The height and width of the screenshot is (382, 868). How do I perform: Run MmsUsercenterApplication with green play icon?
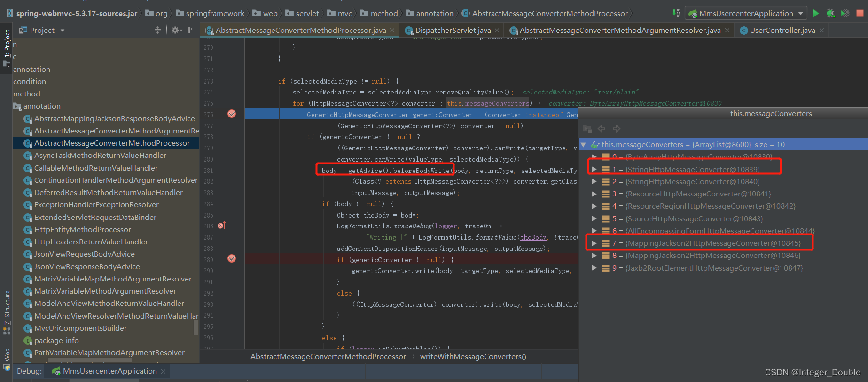click(816, 13)
